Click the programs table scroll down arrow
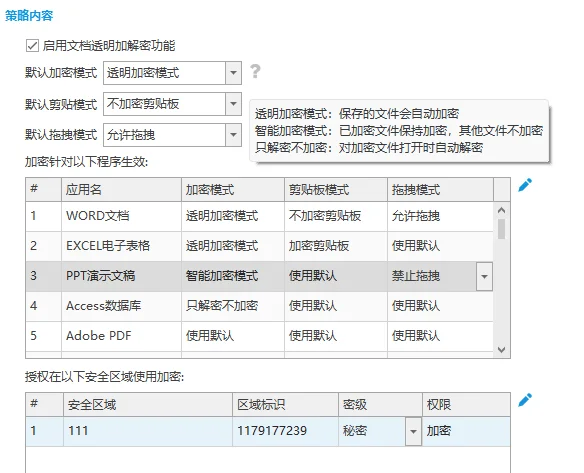Viewport: 584px width, 473px height. click(x=501, y=350)
